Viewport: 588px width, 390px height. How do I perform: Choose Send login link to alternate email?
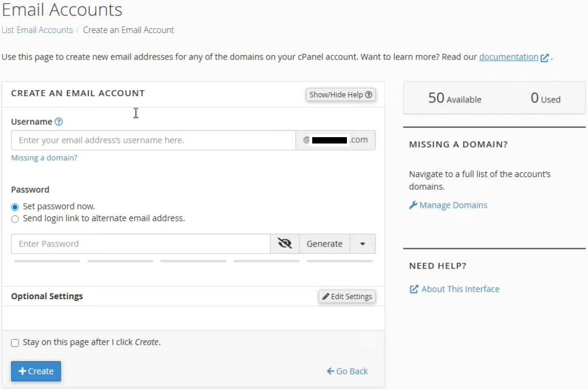point(15,219)
